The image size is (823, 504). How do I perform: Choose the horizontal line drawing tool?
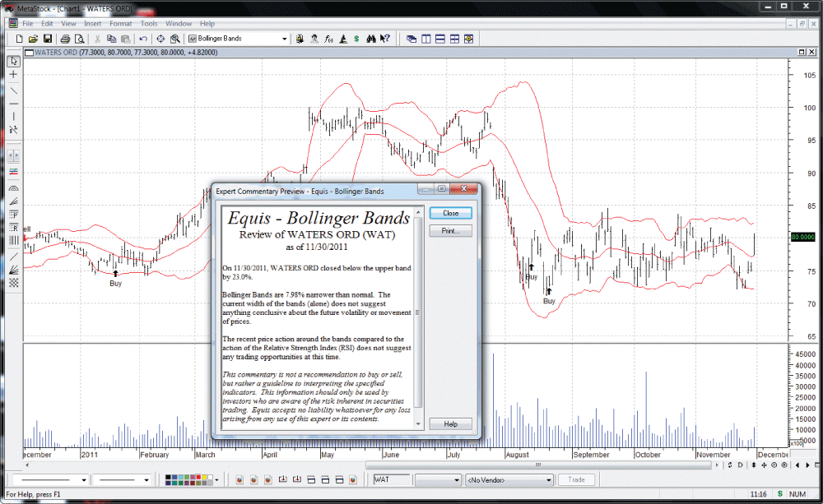[x=12, y=104]
